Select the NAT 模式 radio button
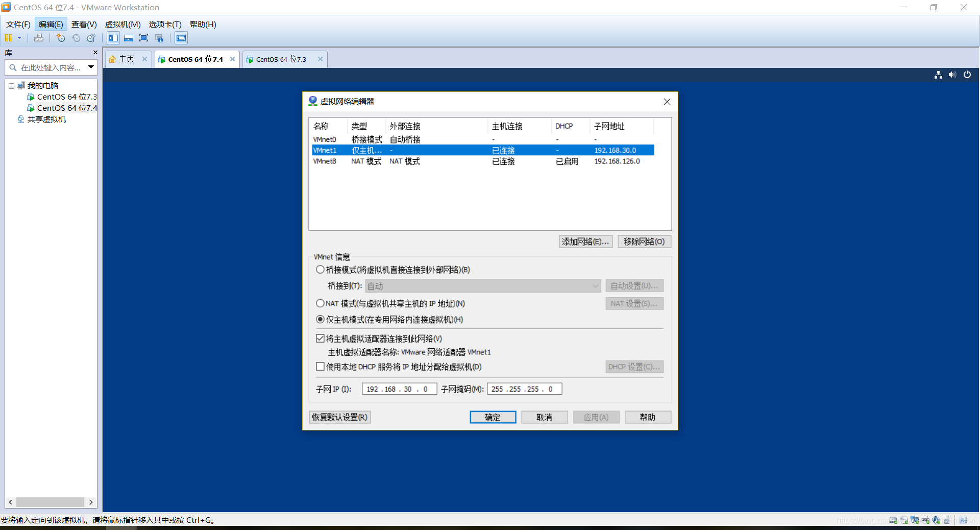 320,303
